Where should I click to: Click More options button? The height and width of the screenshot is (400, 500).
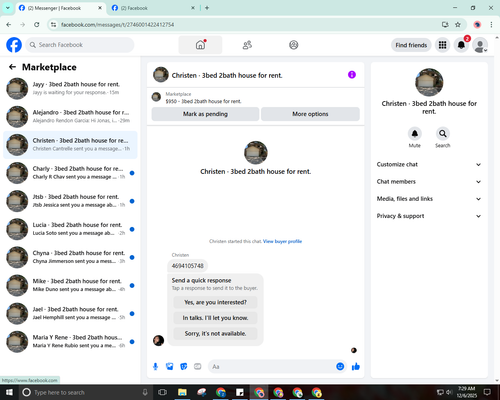click(x=310, y=114)
